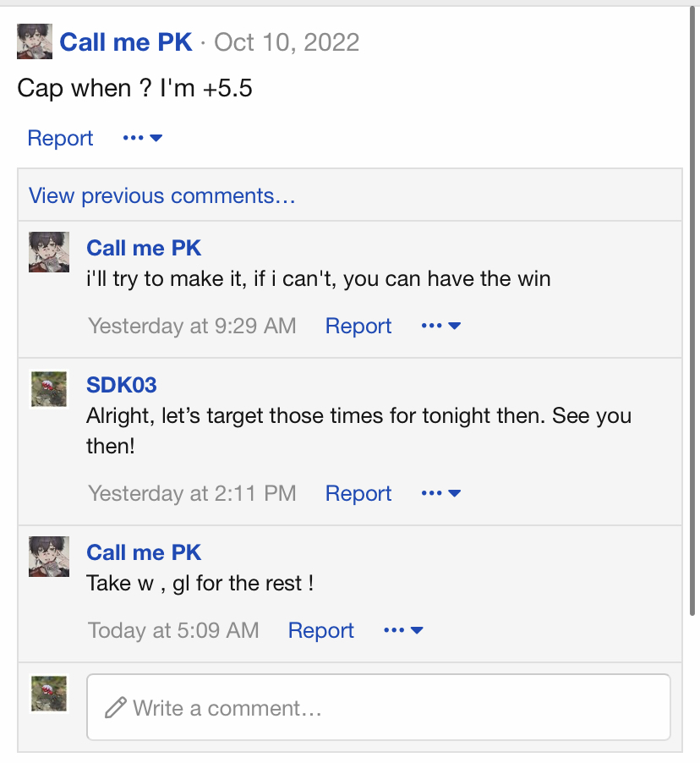This screenshot has width=700, height=763.
Task: Focus the 'Write a comment…' input field
Action: [379, 707]
